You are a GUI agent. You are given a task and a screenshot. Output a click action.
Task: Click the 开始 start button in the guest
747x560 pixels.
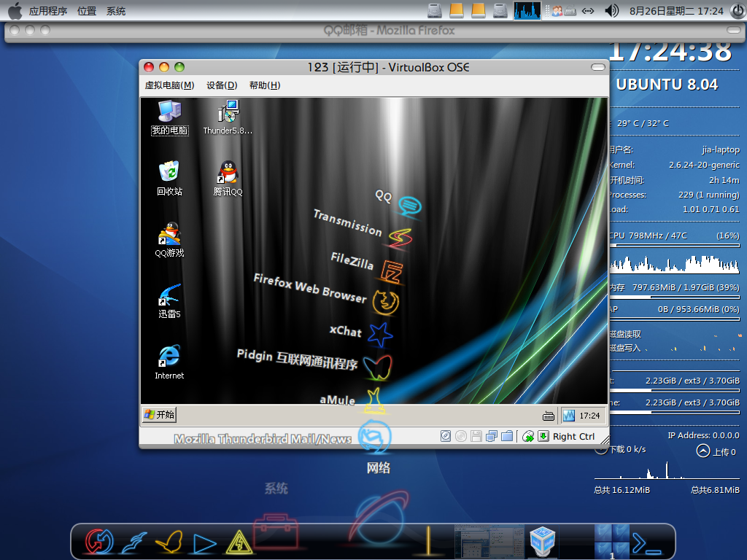click(160, 415)
